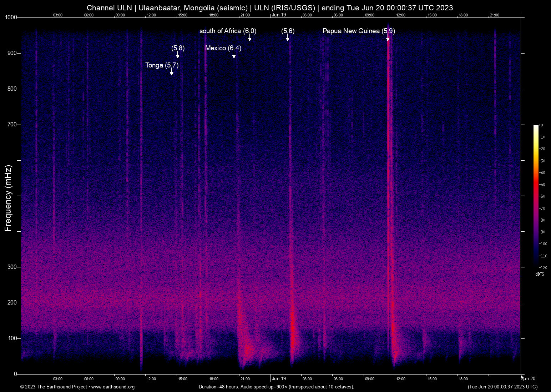The width and height of the screenshot is (551, 392).
Task: Click the south of Africa (6.0) label
Action: click(228, 31)
